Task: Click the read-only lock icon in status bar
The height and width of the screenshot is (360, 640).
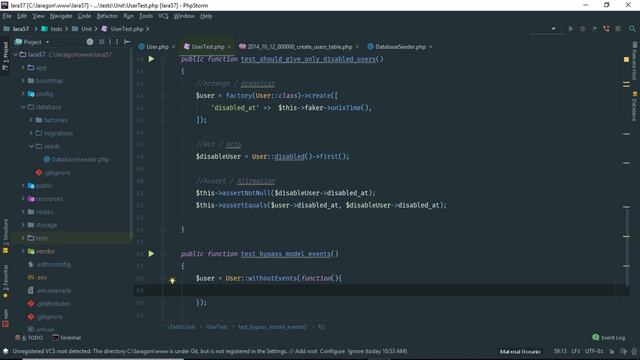Action: [611, 351]
